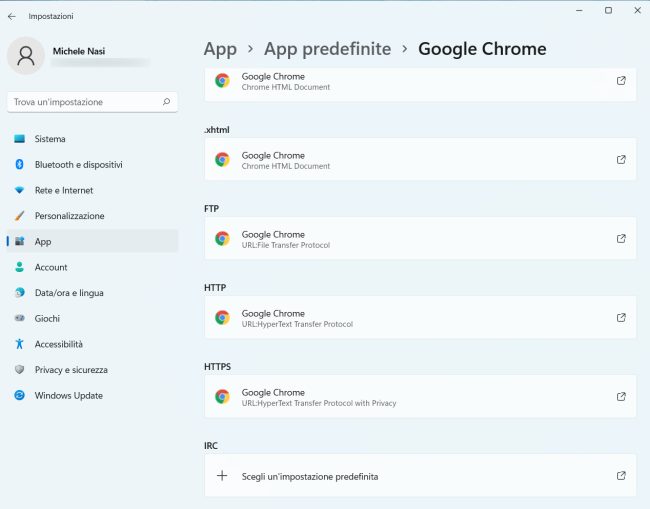Screen dimensions: 650x509
Task: Open Bluetooth e dispositivi settings
Action: pyautogui.click(x=78, y=165)
